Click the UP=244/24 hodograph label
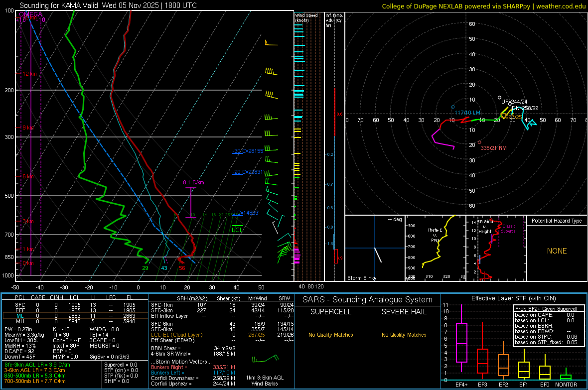Image resolution: width=588 pixels, height=390 pixels. (514, 102)
